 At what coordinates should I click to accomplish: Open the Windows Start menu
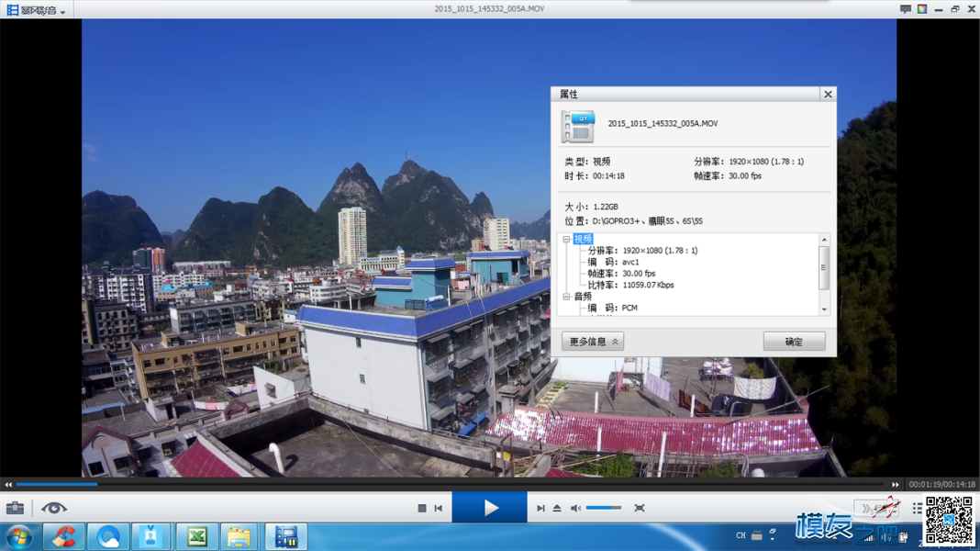tap(19, 537)
